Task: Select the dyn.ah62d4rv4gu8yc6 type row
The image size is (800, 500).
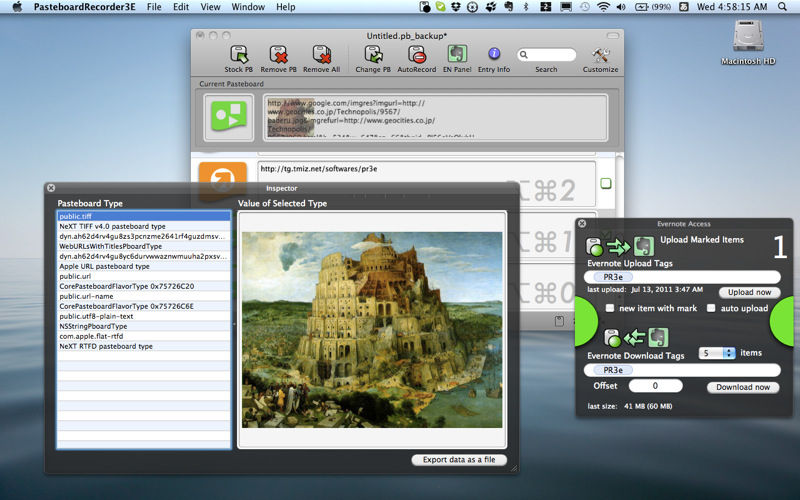Action: pyautogui.click(x=144, y=256)
